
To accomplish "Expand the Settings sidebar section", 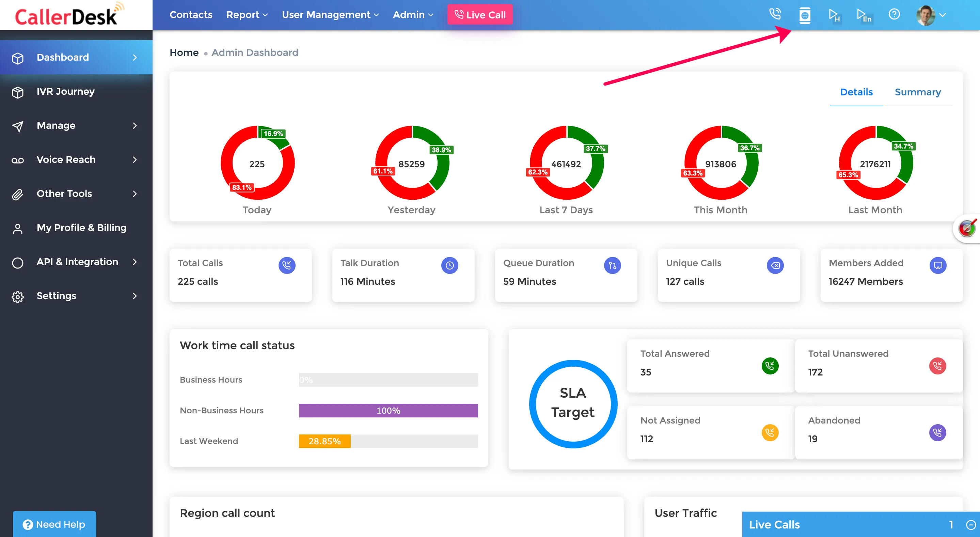I will pos(76,296).
